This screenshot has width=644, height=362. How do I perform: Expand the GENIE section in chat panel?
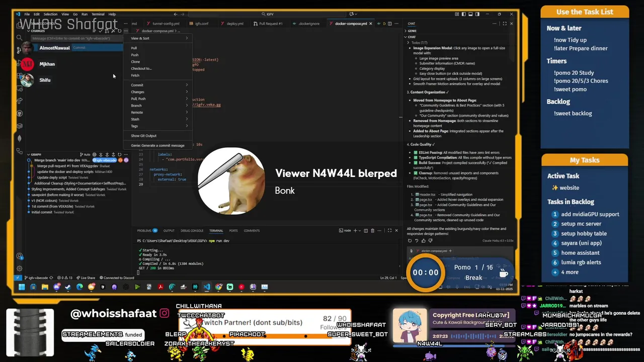click(410, 31)
